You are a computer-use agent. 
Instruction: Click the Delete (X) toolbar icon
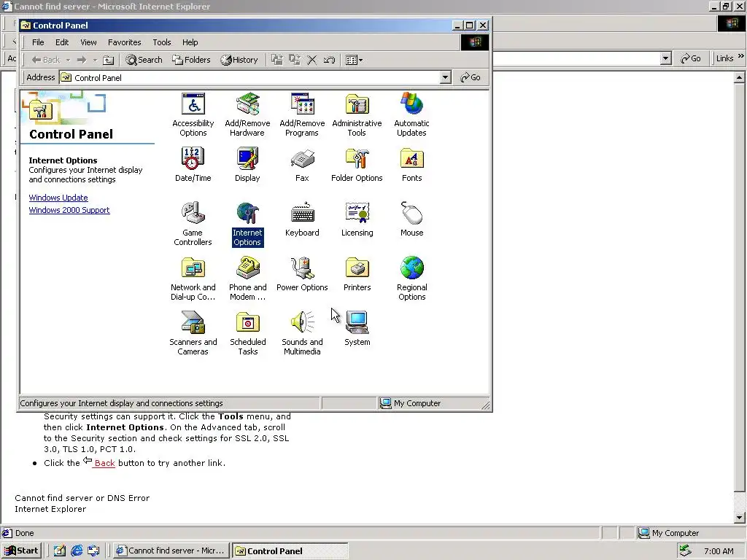point(312,60)
